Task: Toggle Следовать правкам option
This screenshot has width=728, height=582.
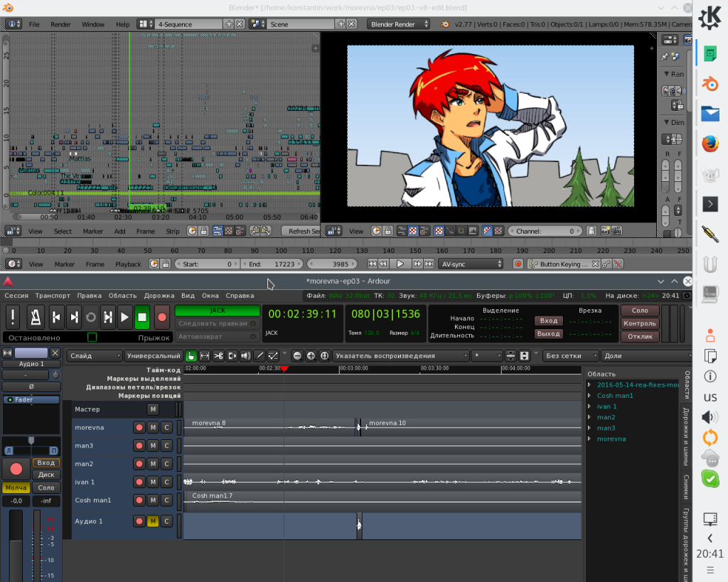Action: coord(217,323)
